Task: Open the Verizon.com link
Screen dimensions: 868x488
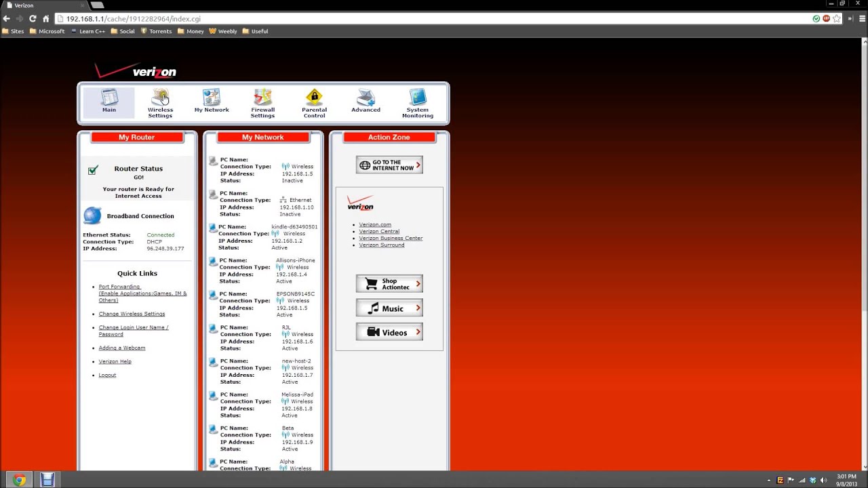Action: (x=375, y=224)
